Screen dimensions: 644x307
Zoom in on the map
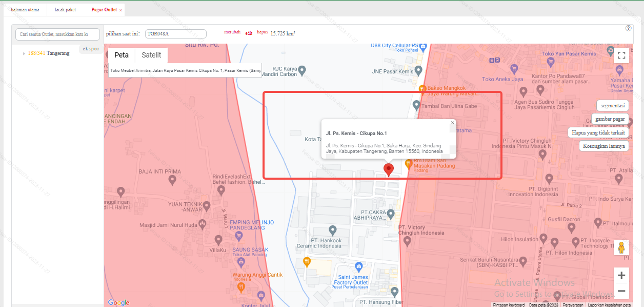[621, 276]
